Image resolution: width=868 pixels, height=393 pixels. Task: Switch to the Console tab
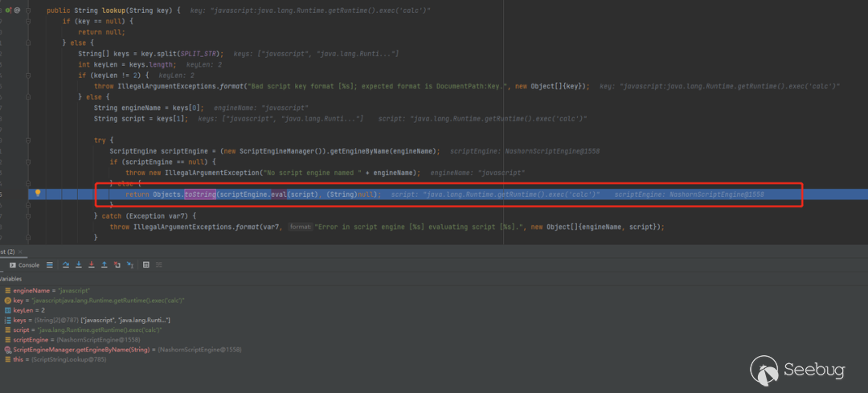(25, 265)
